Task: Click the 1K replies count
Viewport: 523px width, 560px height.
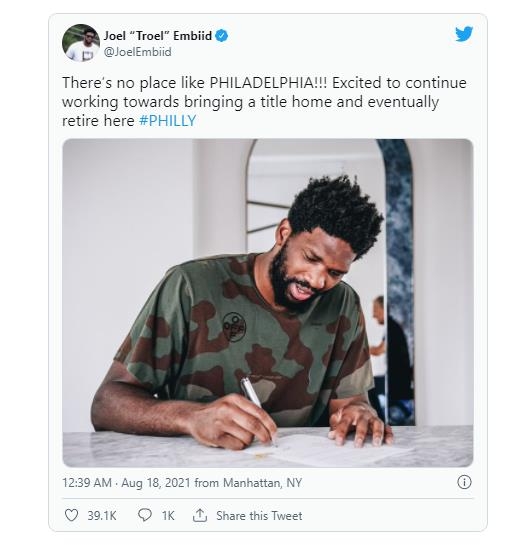Action: [x=168, y=516]
